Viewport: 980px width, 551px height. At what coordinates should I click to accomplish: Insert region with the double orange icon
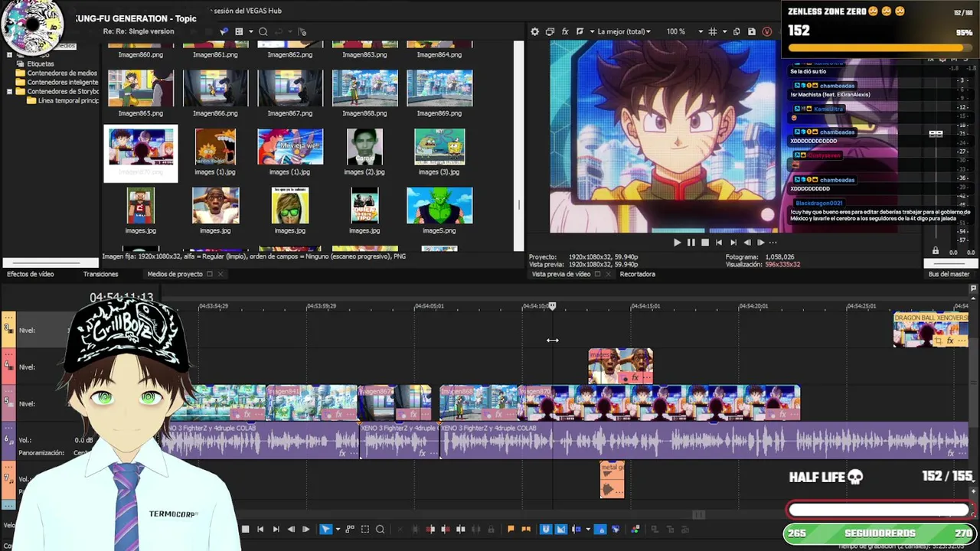526,529
